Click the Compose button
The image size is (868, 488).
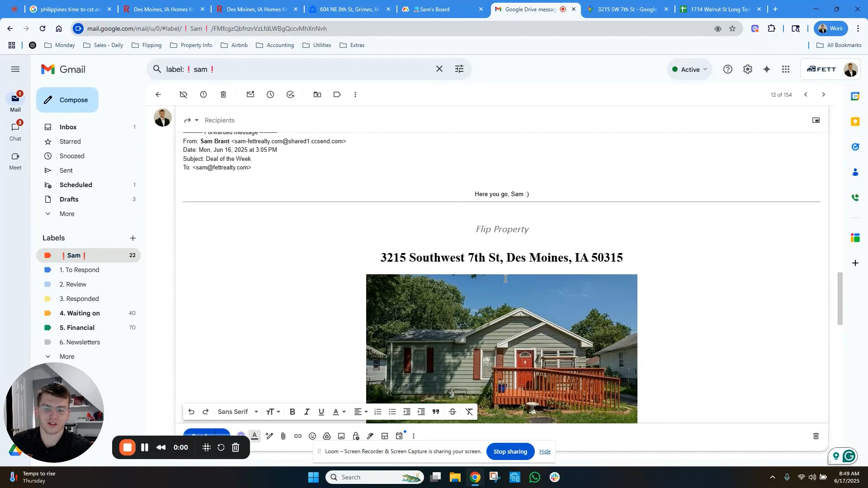pos(67,100)
